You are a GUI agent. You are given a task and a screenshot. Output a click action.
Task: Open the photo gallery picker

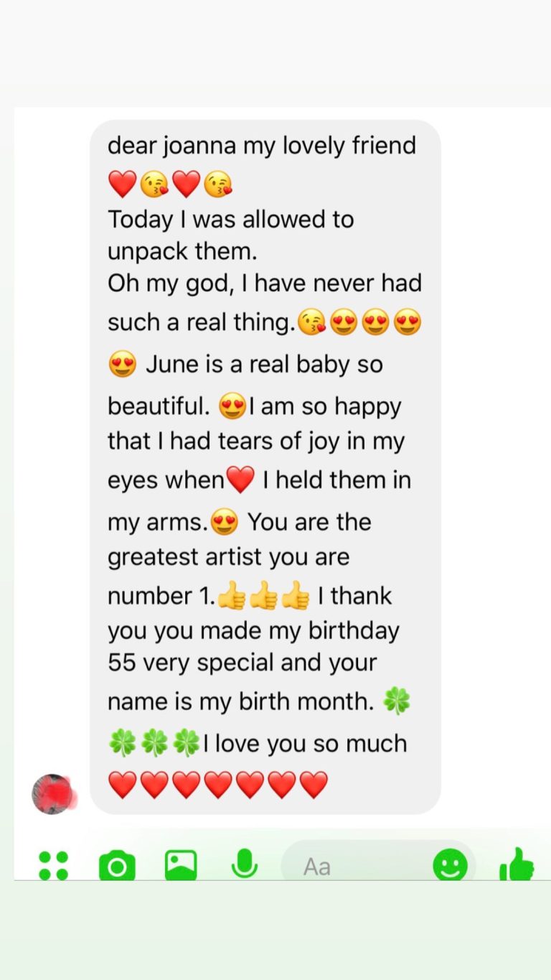181,865
